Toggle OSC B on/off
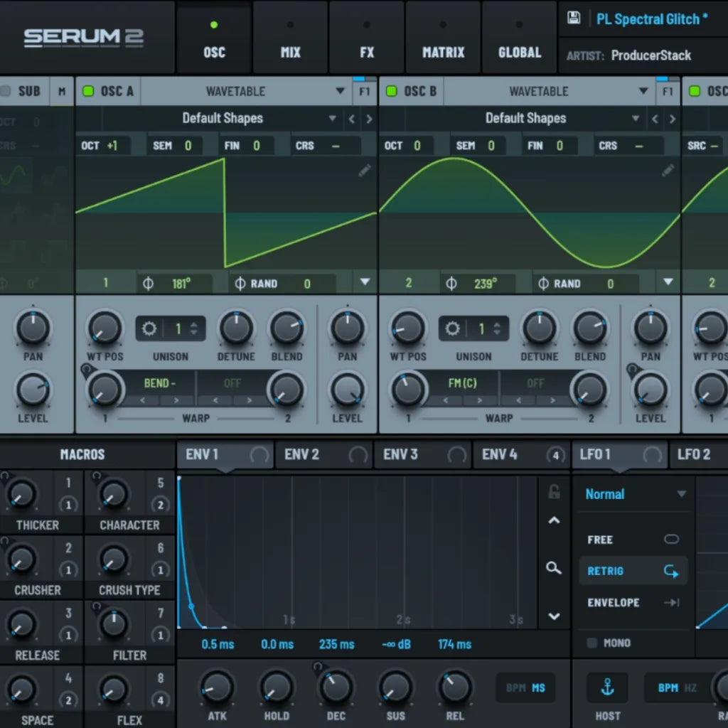 coord(392,90)
